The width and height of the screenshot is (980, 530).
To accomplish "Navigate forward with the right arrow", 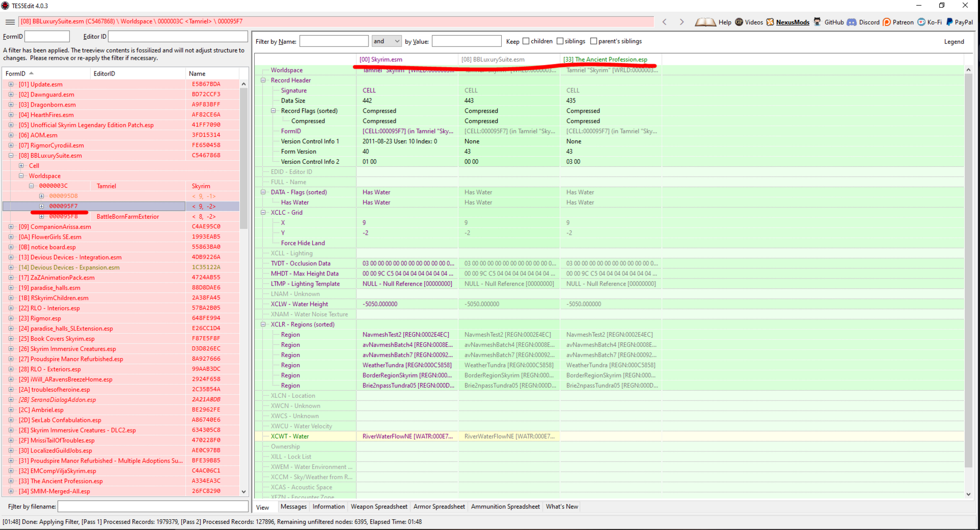I will tap(681, 22).
